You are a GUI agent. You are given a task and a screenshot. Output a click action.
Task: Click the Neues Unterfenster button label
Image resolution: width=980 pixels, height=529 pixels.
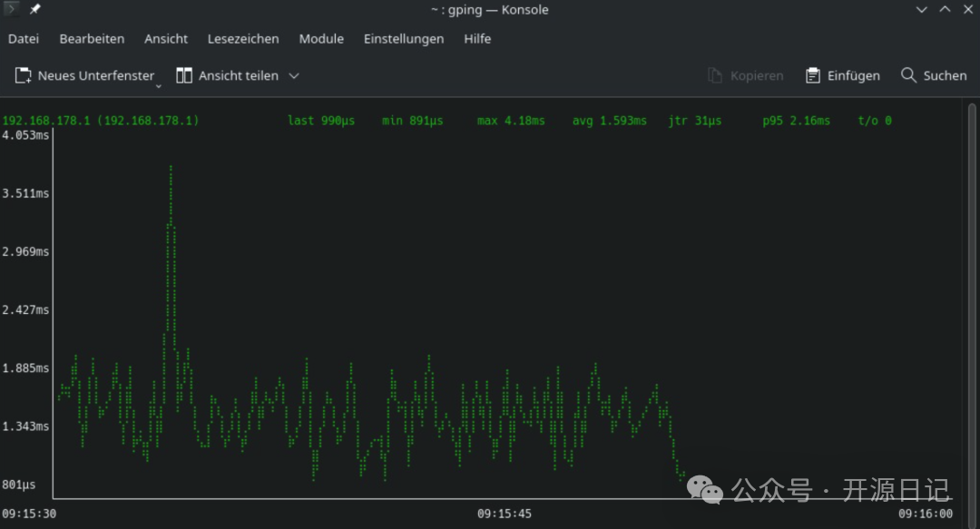tap(95, 75)
